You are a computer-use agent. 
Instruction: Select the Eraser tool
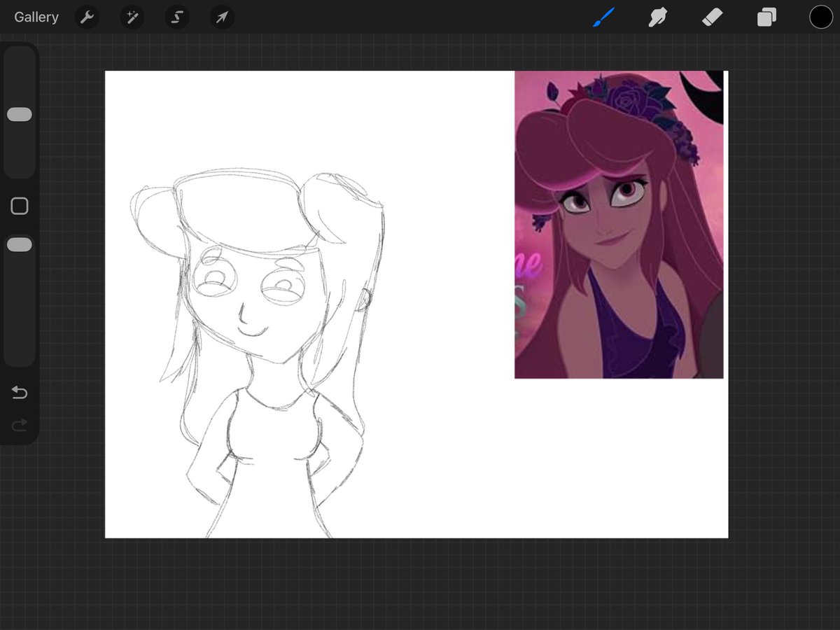pos(712,17)
